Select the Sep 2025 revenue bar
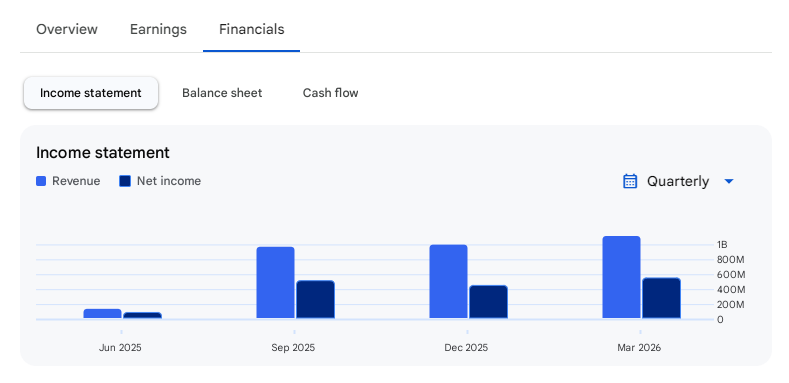Image resolution: width=789 pixels, height=383 pixels. (x=275, y=282)
